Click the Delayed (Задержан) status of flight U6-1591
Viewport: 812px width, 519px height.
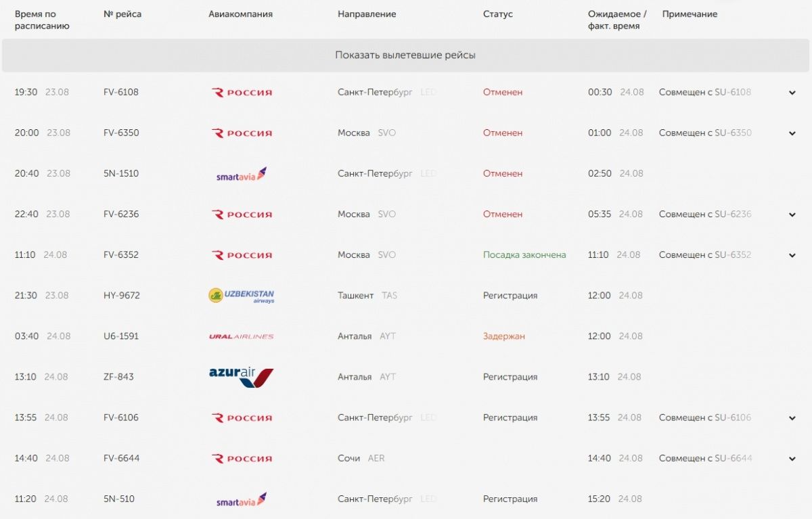point(504,336)
